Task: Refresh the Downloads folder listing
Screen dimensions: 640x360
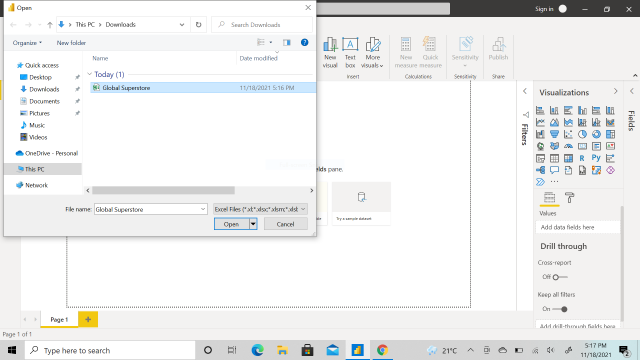Action: pyautogui.click(x=198, y=25)
